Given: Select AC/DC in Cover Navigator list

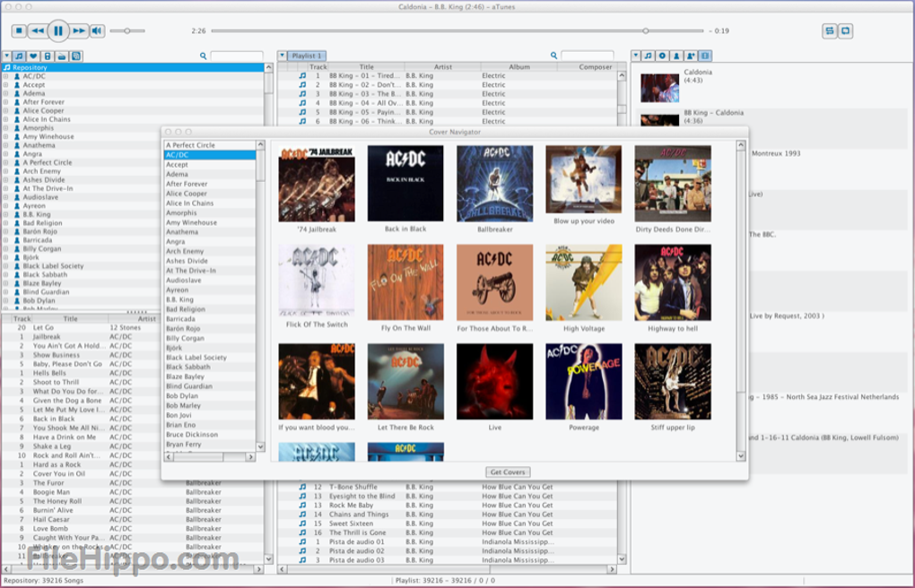Looking at the screenshot, I should pyautogui.click(x=210, y=155).
